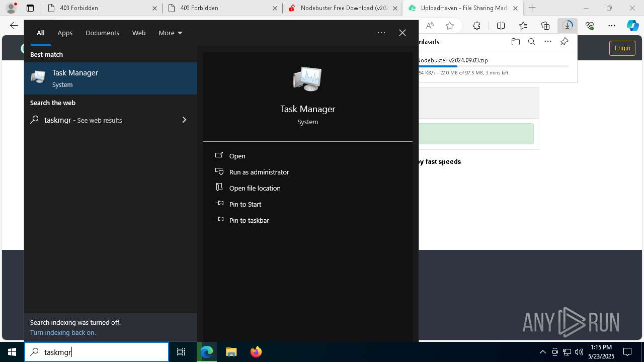Open Task View on the taskbar
Viewport: 644px width, 362px height.
[181, 352]
